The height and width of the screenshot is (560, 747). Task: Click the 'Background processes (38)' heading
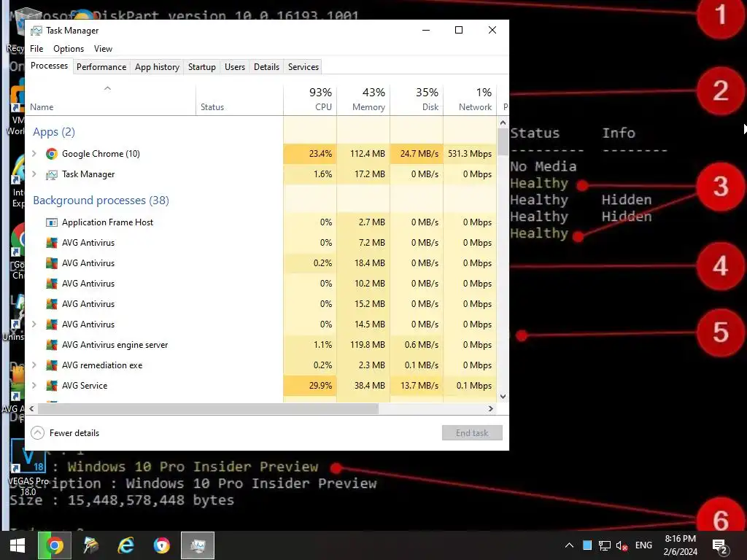(x=101, y=201)
